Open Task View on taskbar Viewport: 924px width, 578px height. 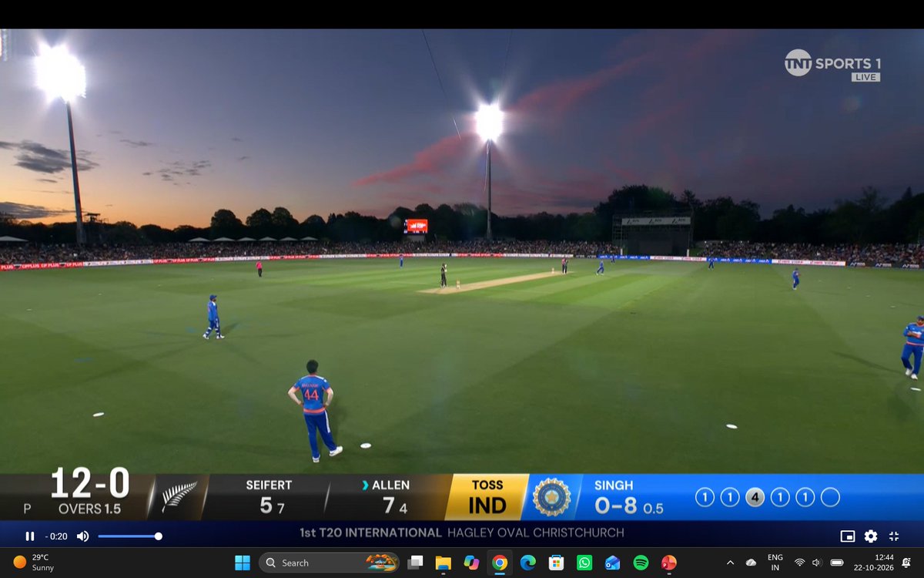tap(416, 563)
